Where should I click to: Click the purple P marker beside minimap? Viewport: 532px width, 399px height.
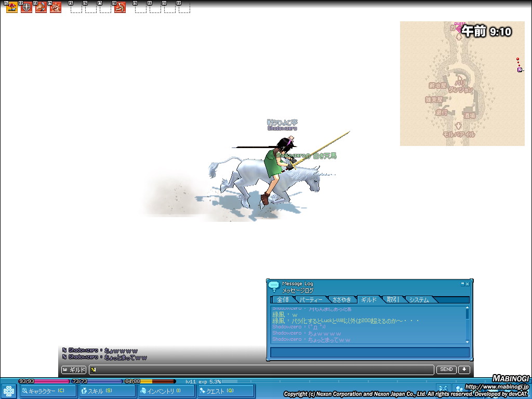pos(520,70)
